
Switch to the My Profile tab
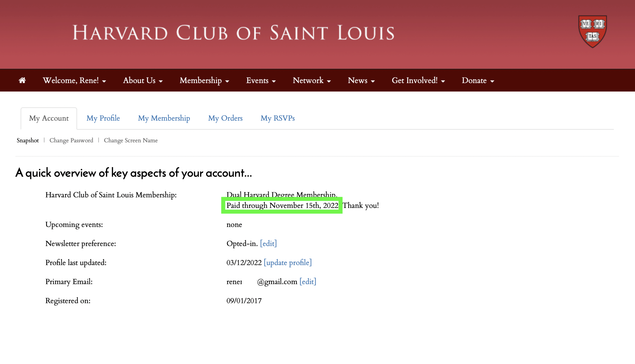[x=103, y=118]
